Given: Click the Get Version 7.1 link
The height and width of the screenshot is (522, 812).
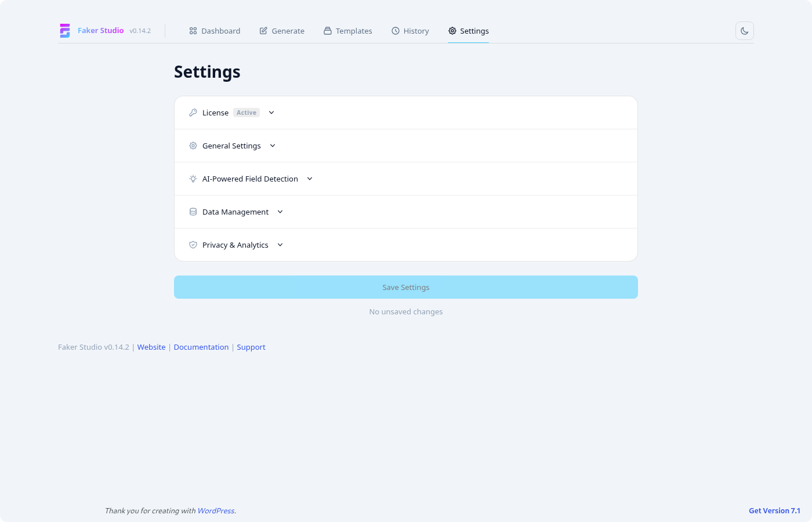Looking at the screenshot, I should pyautogui.click(x=774, y=511).
